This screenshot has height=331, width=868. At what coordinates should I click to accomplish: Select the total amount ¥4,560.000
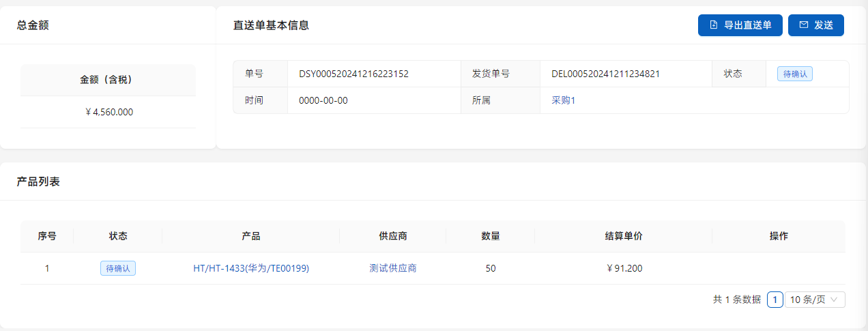click(x=109, y=112)
